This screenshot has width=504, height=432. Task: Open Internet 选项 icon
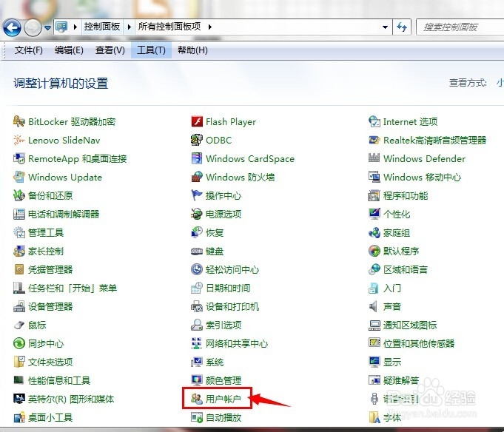(374, 122)
